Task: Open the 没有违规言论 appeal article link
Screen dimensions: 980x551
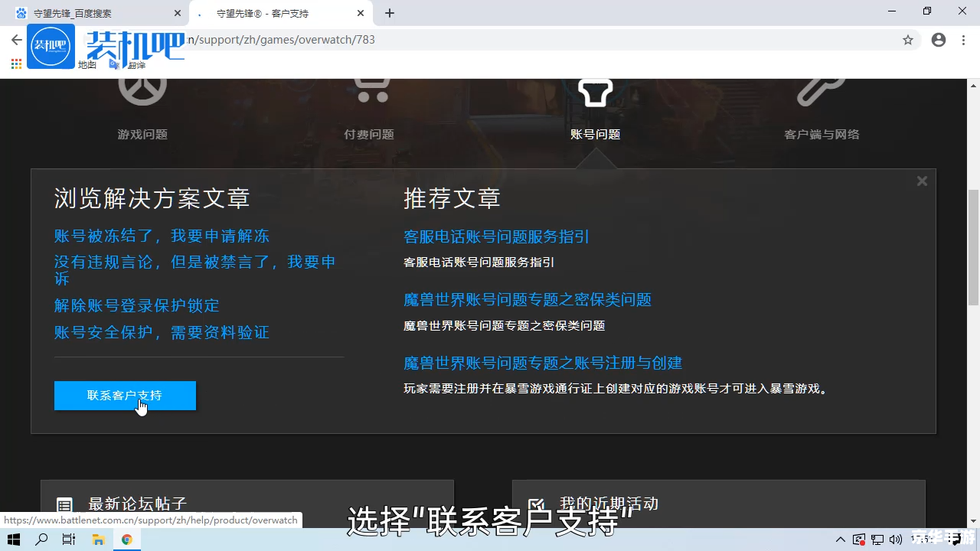Action: pyautogui.click(x=195, y=270)
